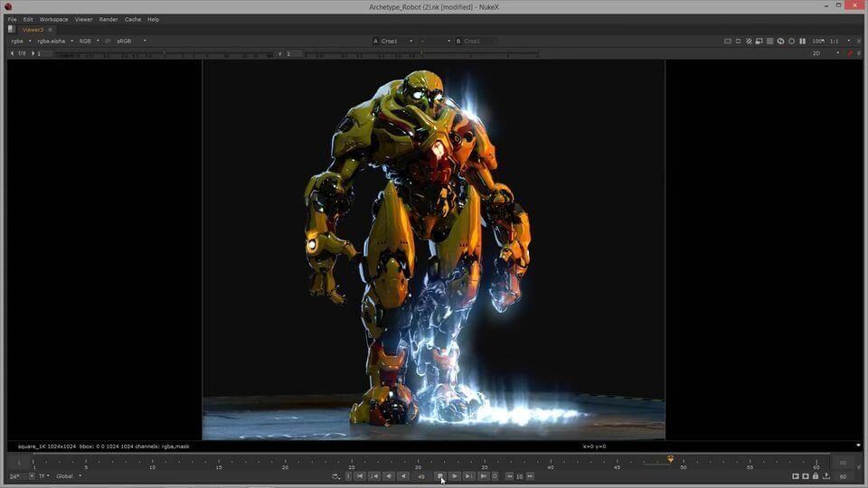Image resolution: width=868 pixels, height=488 pixels.
Task: Increase the f/8 gain with right arrow
Action: (x=33, y=53)
